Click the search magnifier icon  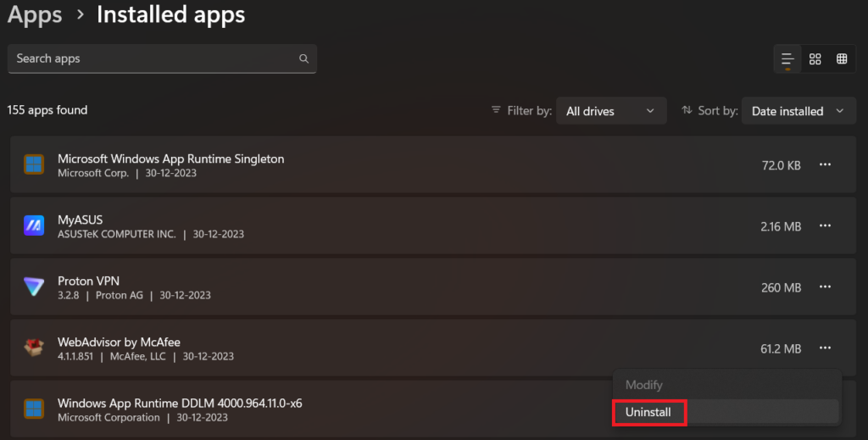[x=303, y=59]
